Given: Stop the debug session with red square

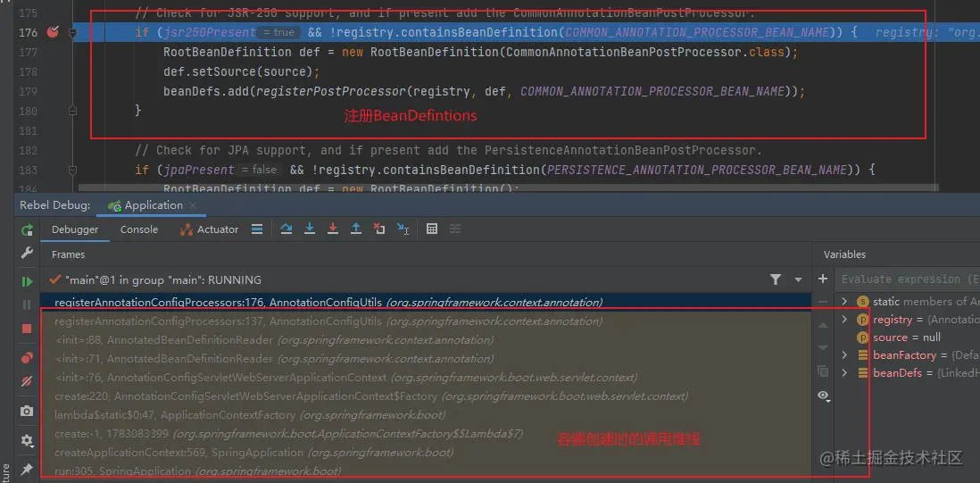Looking at the screenshot, I should coord(27,328).
